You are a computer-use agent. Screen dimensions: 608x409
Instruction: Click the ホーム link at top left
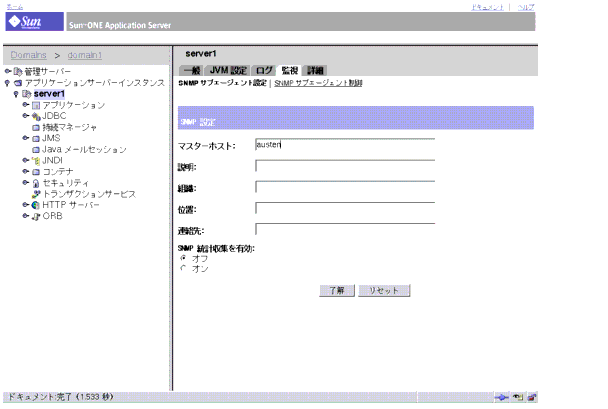click(15, 7)
